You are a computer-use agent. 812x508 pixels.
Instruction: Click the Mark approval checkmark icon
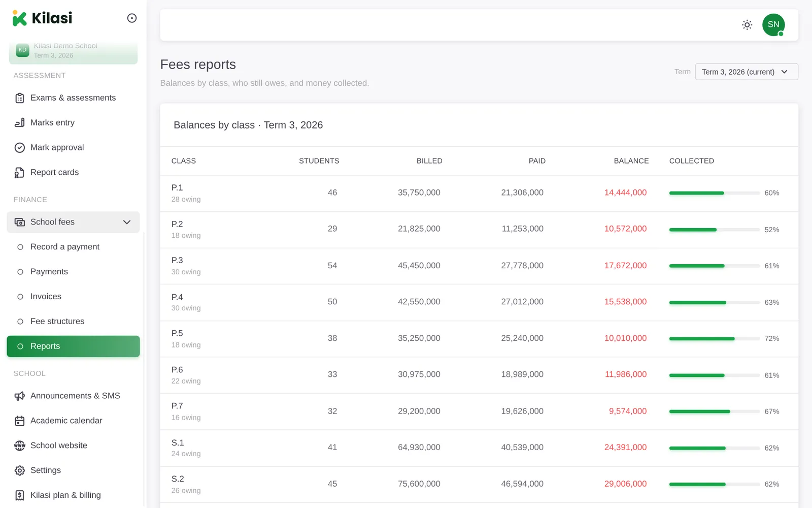click(x=20, y=148)
